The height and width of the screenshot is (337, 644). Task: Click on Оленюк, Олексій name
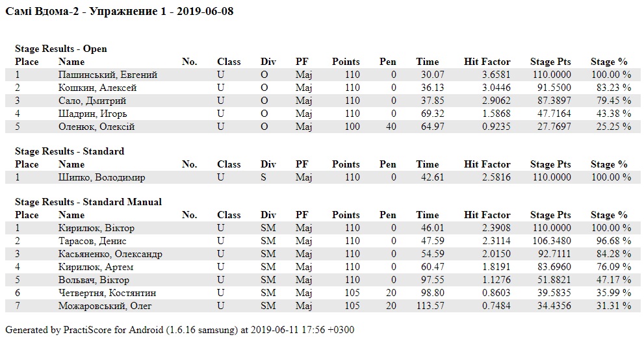(x=96, y=127)
